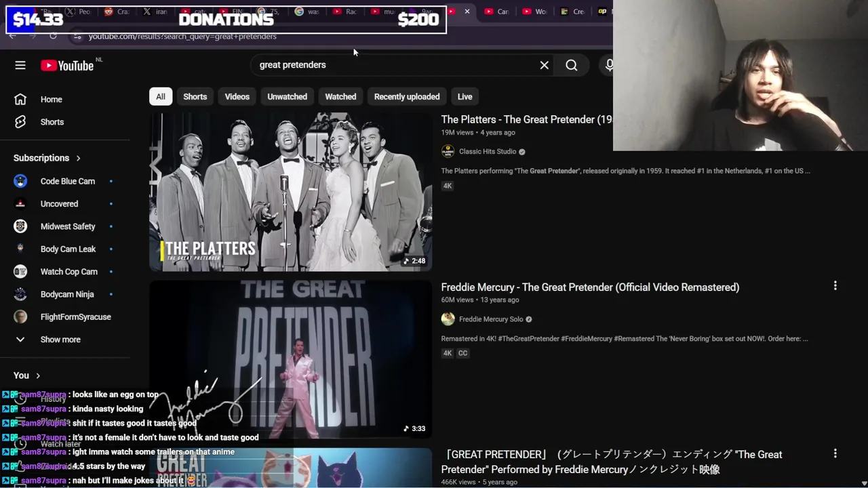Switch to the Cre browser tab

click(x=572, y=12)
